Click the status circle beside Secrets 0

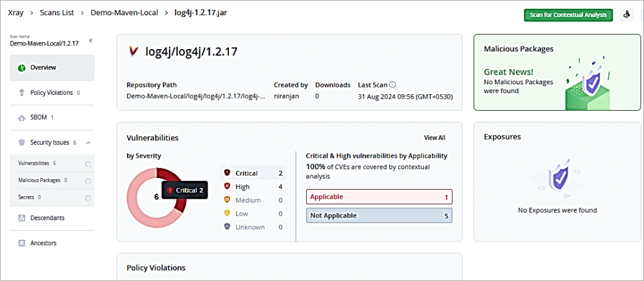[87, 198]
